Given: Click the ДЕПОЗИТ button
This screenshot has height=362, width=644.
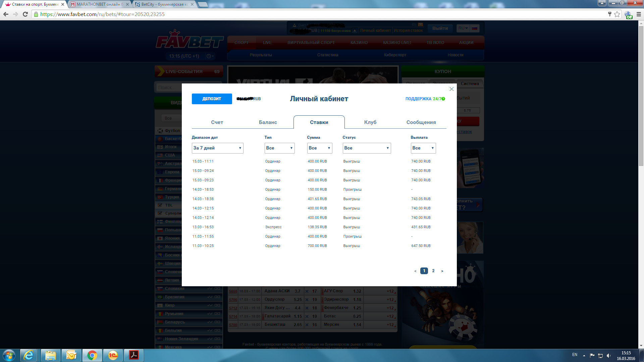Looking at the screenshot, I should click(x=212, y=99).
